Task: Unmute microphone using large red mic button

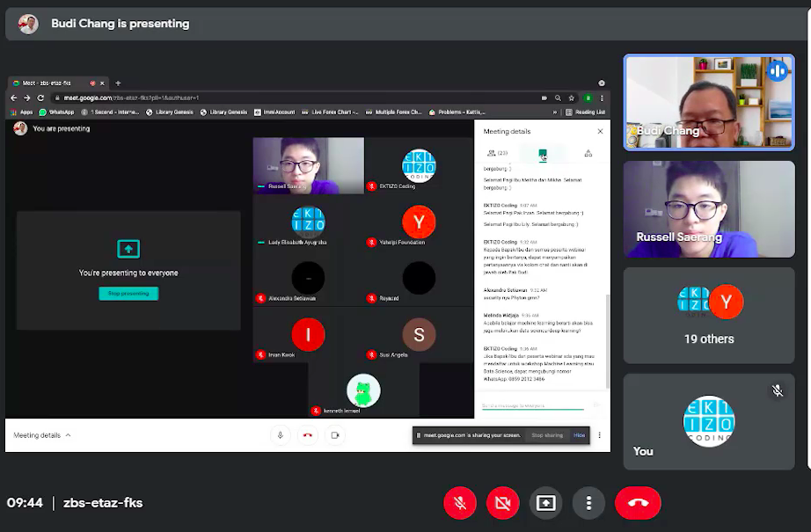Action: point(459,502)
